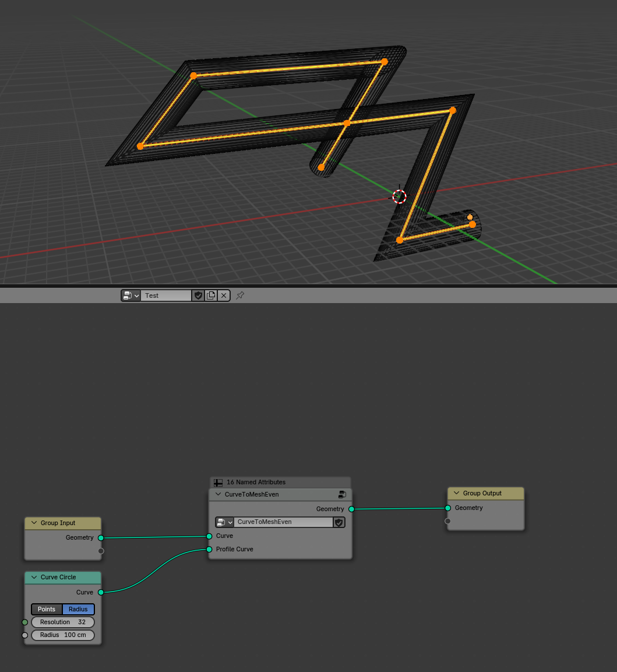Image resolution: width=617 pixels, height=672 pixels.
Task: Click the empty Group Output socket
Action: [x=448, y=521]
